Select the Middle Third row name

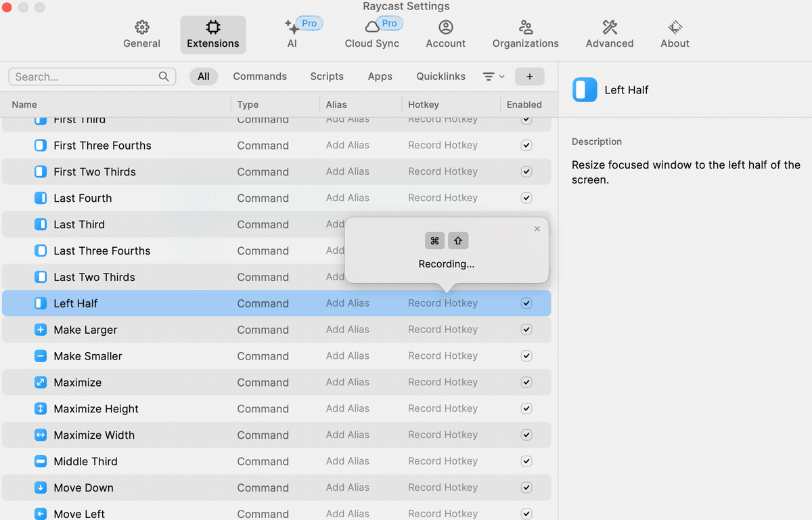click(85, 462)
